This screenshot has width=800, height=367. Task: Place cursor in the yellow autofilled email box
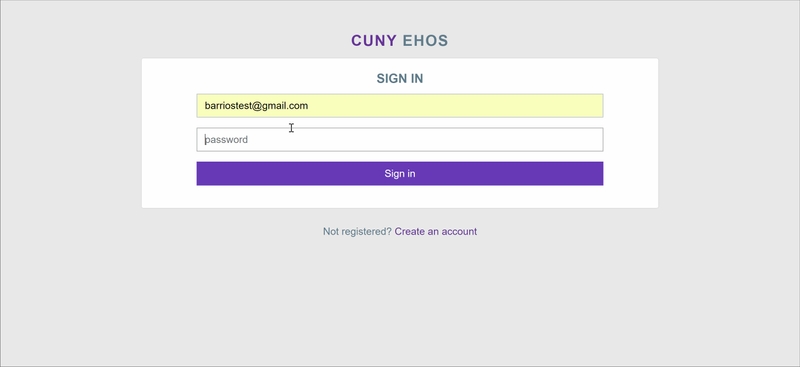tap(399, 106)
